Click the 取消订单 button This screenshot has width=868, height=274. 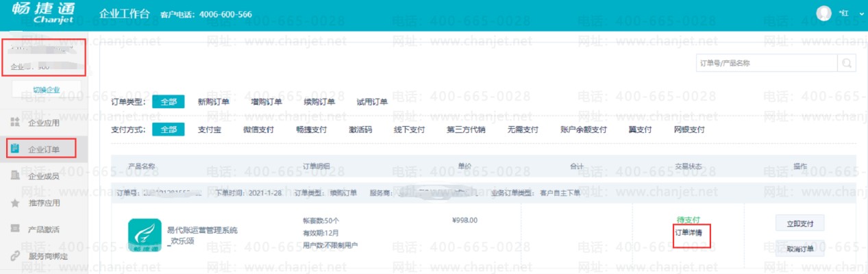click(799, 249)
